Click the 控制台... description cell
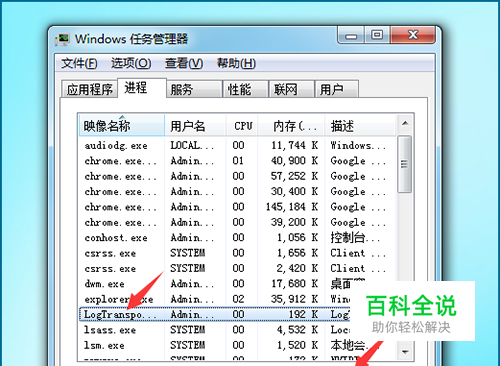500x366 pixels. point(355,238)
